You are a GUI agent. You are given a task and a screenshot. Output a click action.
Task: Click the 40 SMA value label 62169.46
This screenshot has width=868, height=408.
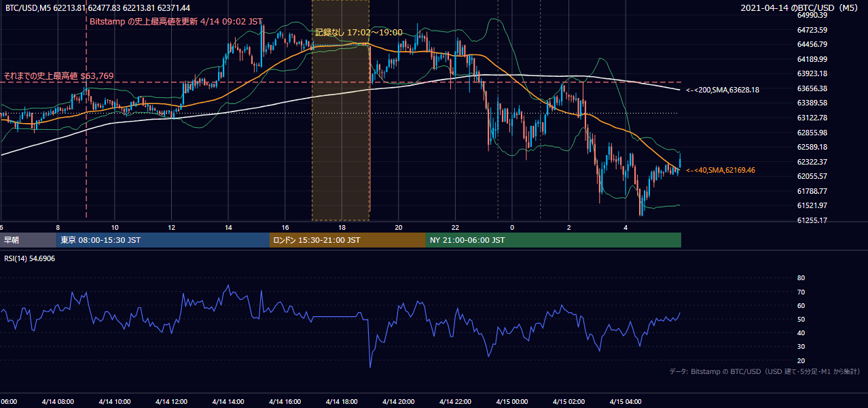[721, 170]
